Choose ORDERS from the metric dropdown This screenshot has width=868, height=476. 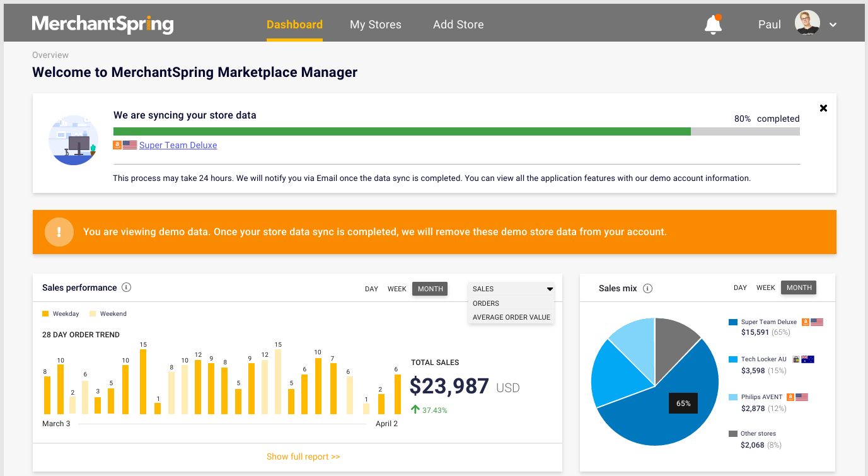(511, 303)
